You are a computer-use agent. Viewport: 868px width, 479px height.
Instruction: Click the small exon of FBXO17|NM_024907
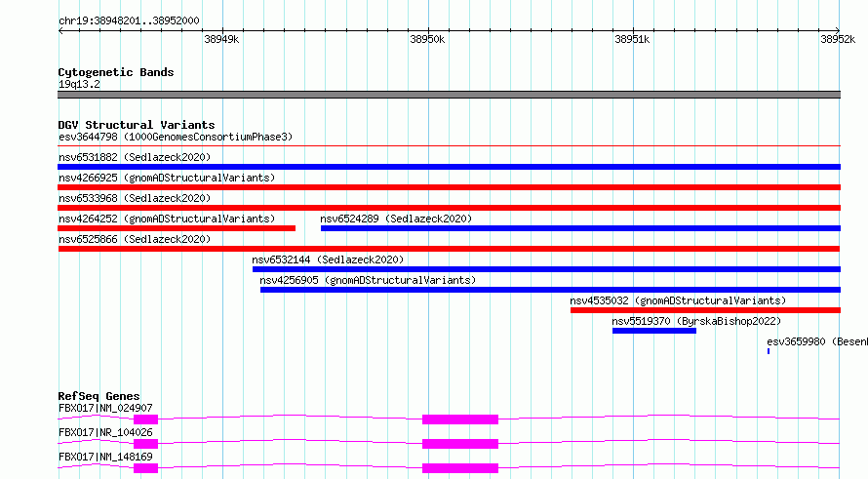(145, 419)
